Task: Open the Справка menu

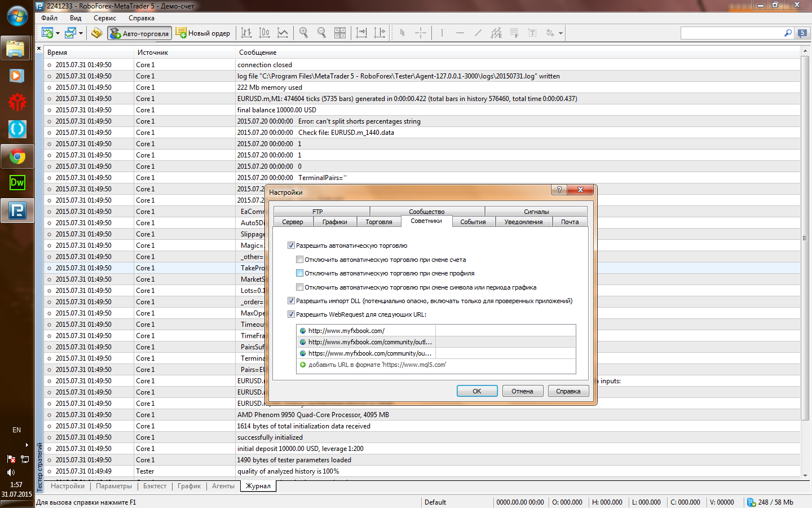Action: 142,18
